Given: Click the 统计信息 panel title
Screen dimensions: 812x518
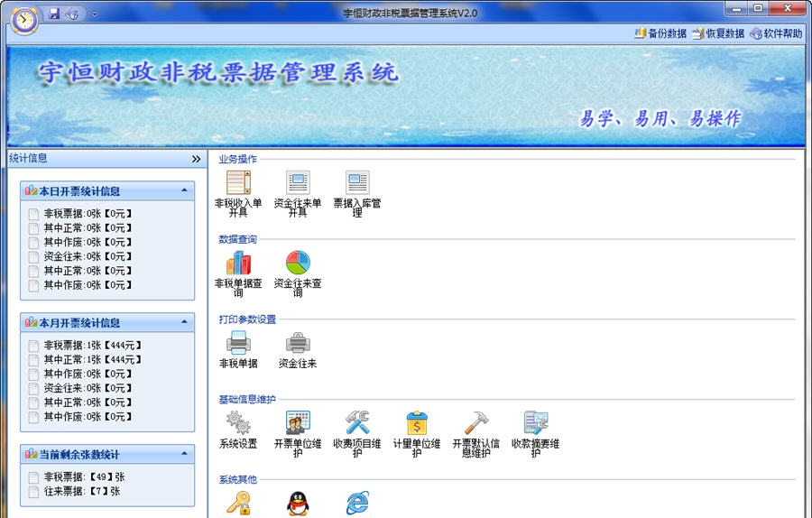Looking at the screenshot, I should tap(28, 159).
